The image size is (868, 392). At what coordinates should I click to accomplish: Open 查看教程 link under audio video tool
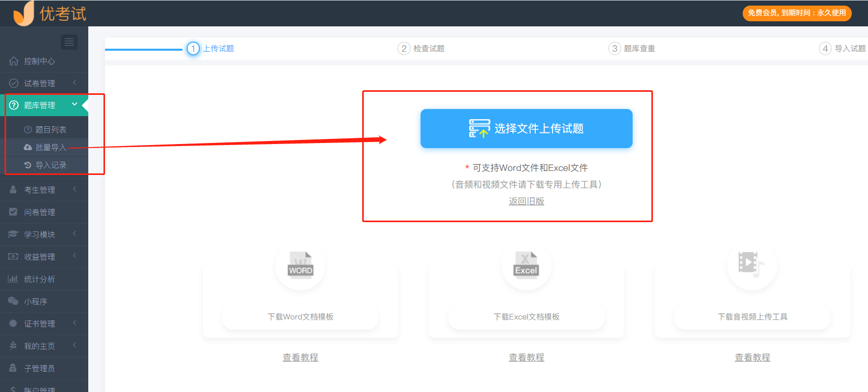[752, 358]
